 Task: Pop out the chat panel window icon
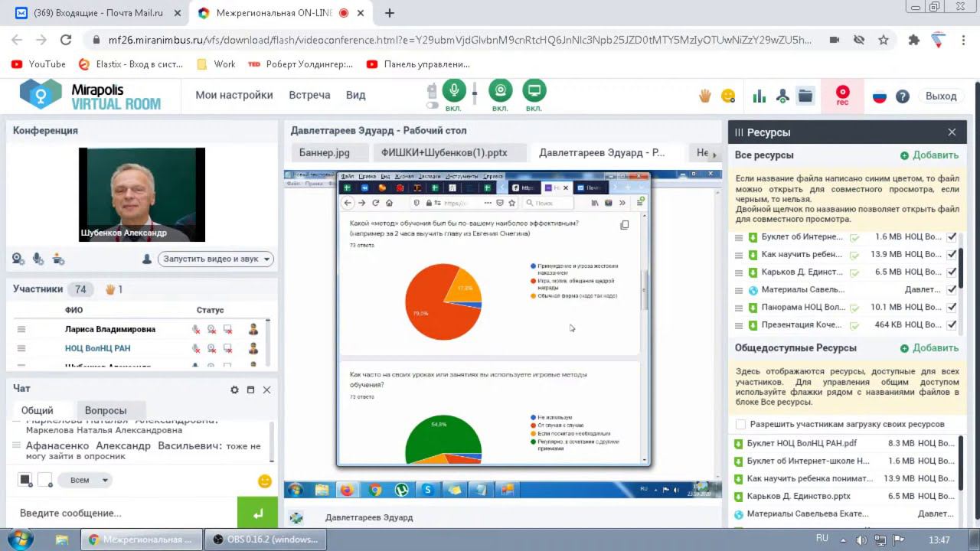(250, 390)
